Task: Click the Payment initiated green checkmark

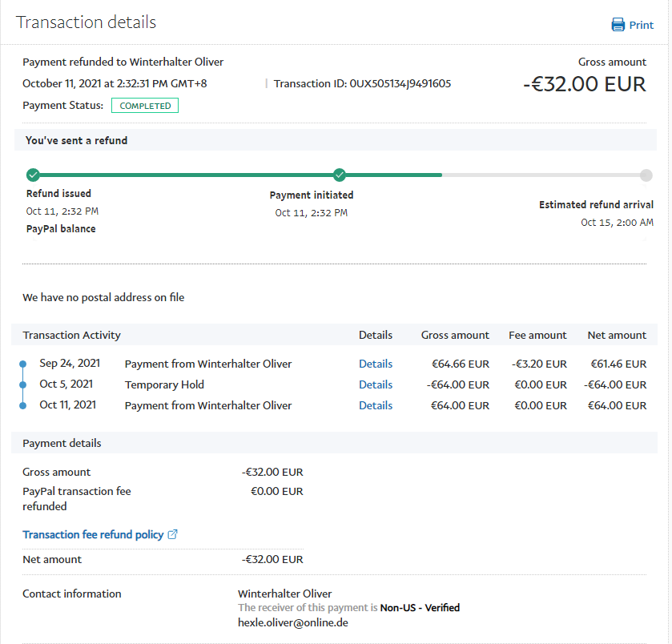Action: (340, 175)
